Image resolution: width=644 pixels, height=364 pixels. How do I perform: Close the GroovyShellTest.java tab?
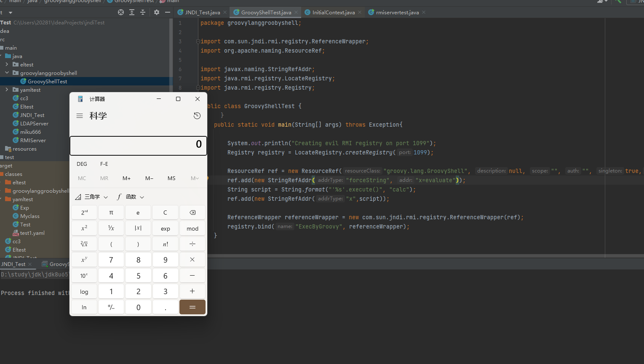tap(296, 12)
